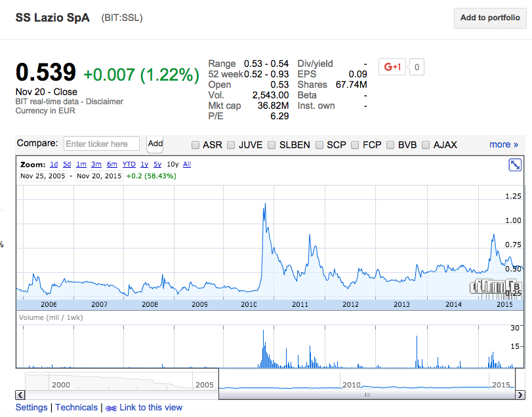Check the SCP compare box
This screenshot has height=417, width=532.
click(x=319, y=145)
